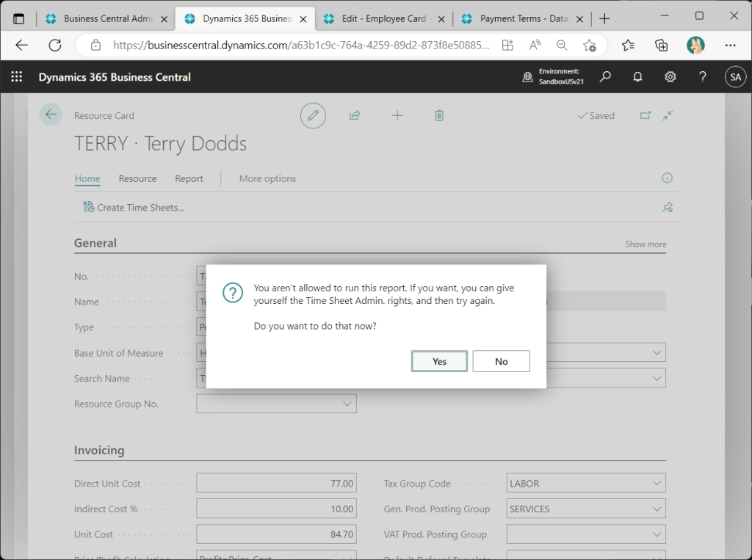Viewport: 752px width, 560px height.
Task: Close the Business Central Admin tab
Action: 164,19
